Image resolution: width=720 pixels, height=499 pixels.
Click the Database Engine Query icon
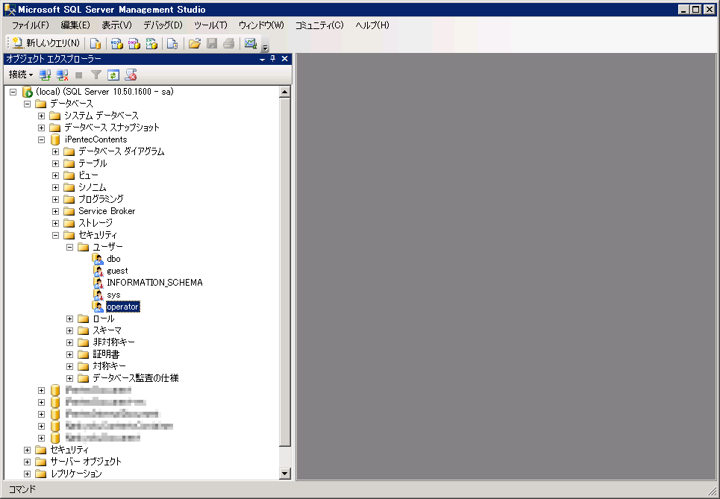point(96,44)
